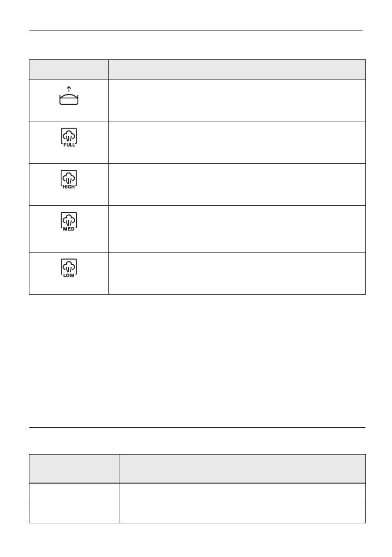Select the HIGH steam icon
This screenshot has width=392, height=557.
[x=69, y=180]
